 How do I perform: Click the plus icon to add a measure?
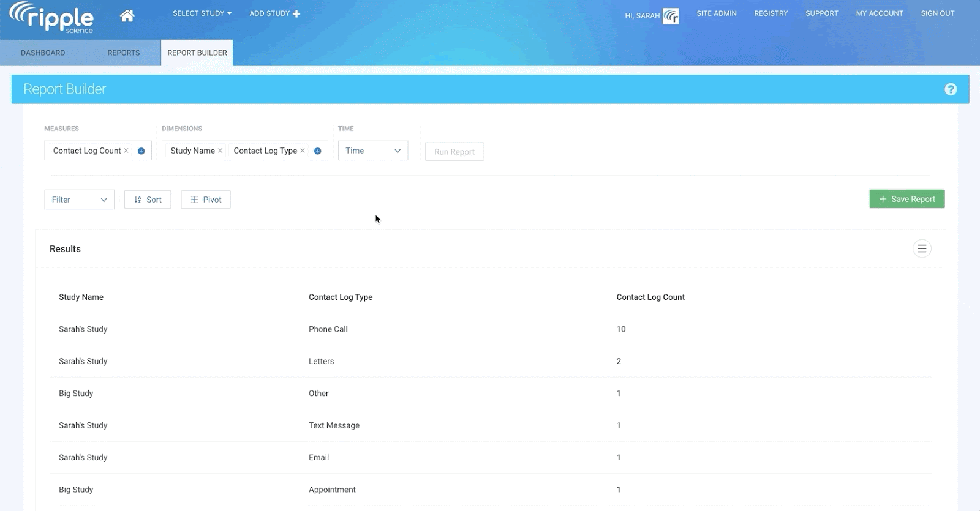[141, 151]
